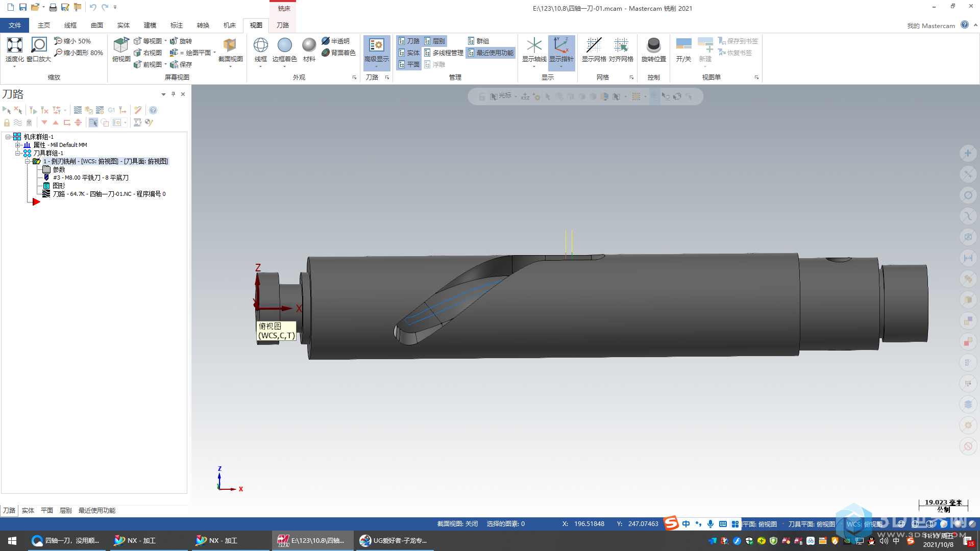Toggle the 平面 manager panel
Viewport: 980px width, 551px height.
(x=409, y=64)
